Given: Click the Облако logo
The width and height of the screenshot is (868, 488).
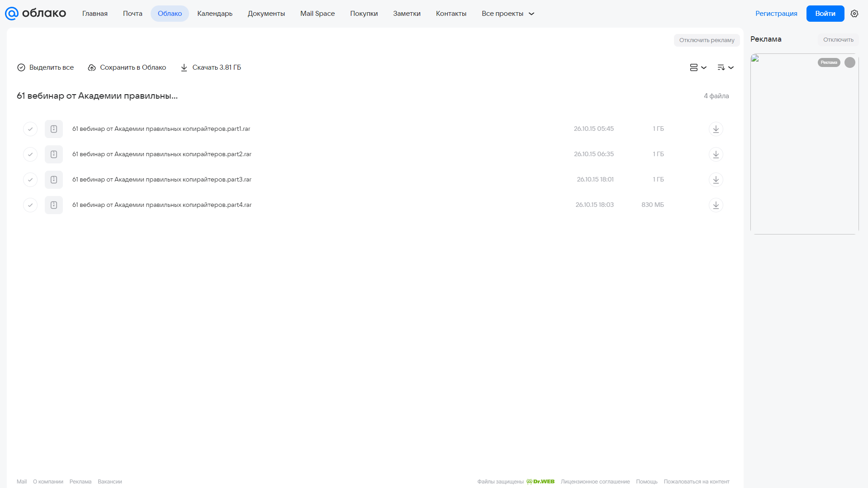Looking at the screenshot, I should [35, 14].
